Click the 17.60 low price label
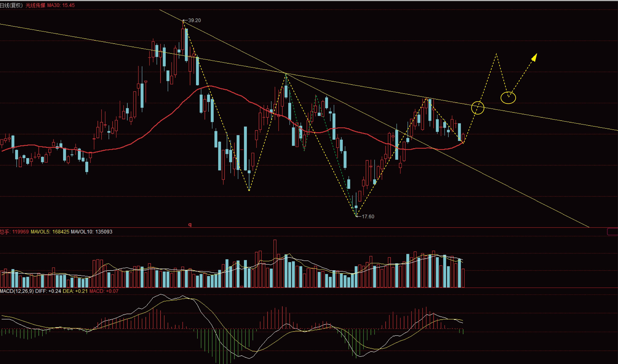This screenshot has height=364, width=618. [368, 217]
